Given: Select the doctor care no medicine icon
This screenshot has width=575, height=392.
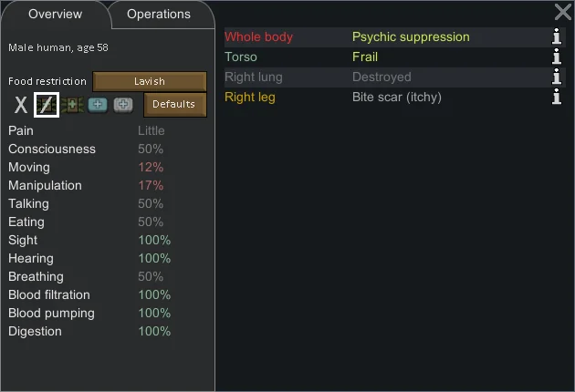Looking at the screenshot, I should click(x=47, y=105).
